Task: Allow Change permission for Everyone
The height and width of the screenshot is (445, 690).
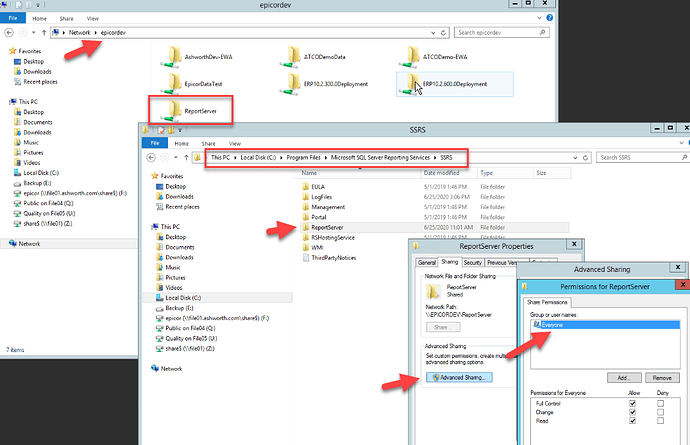Action: coord(632,412)
